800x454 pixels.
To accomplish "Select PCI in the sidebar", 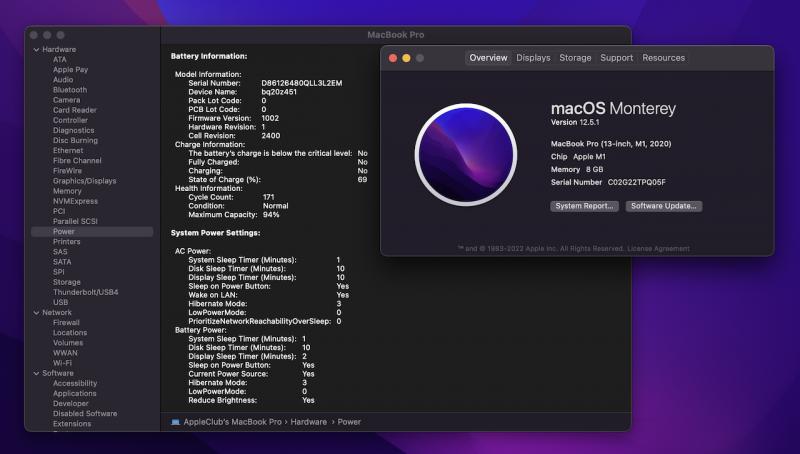I will 59,211.
